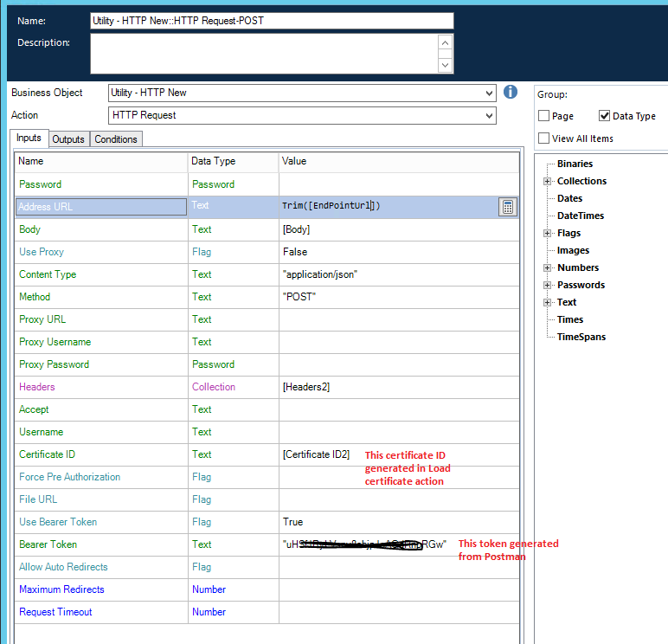The height and width of the screenshot is (644, 668).
Task: Open the Action dropdown list
Action: coord(490,115)
